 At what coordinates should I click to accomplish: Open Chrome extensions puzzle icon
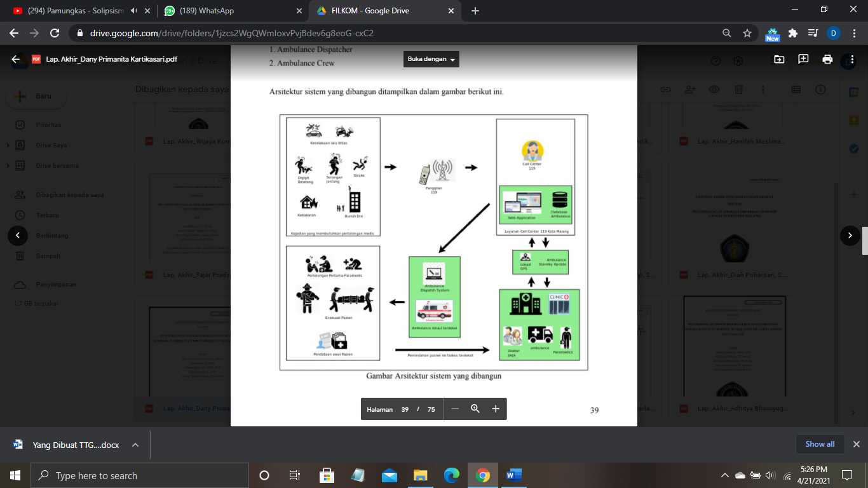click(x=792, y=33)
